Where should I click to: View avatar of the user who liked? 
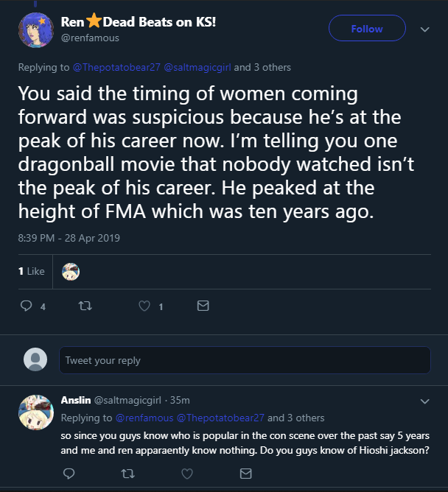tap(71, 272)
